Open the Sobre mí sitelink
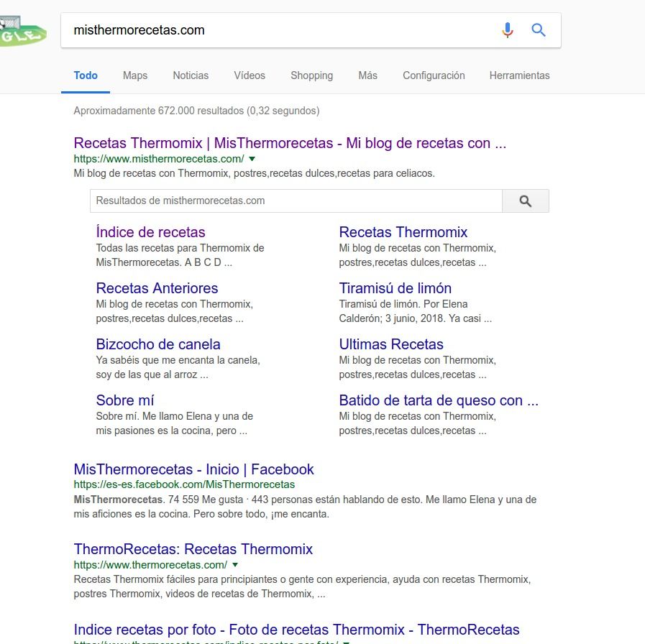This screenshot has height=644, width=645. pyautogui.click(x=124, y=400)
